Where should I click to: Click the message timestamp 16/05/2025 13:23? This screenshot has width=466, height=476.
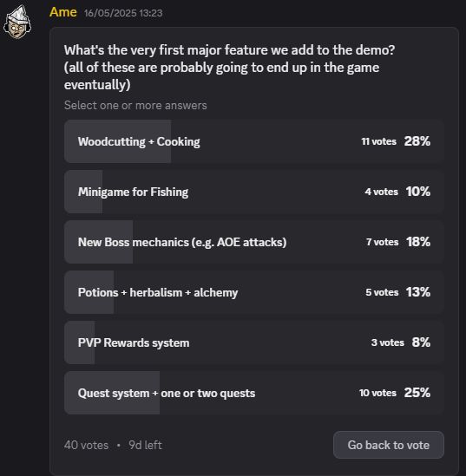point(123,13)
